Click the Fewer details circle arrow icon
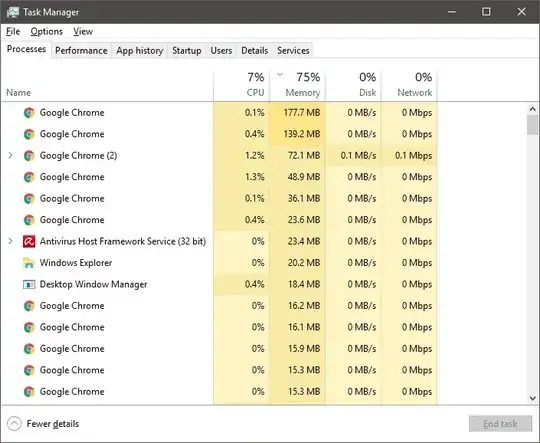Viewport: 540px width, 443px height. point(14,424)
